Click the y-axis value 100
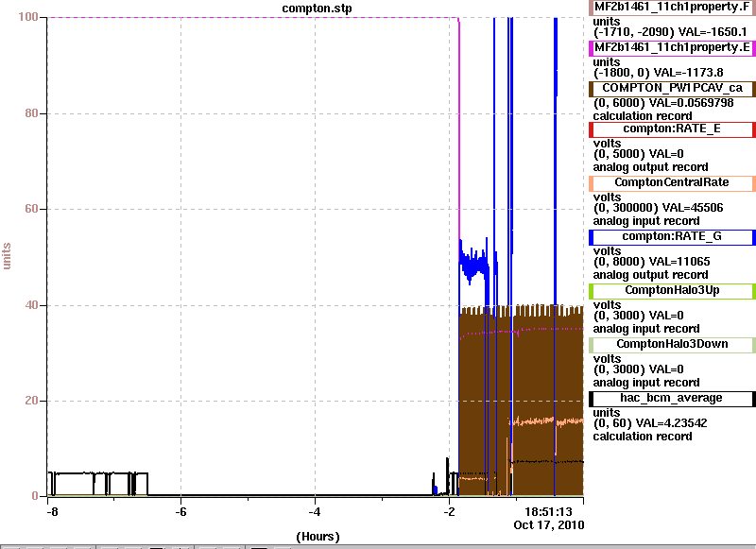 point(28,17)
